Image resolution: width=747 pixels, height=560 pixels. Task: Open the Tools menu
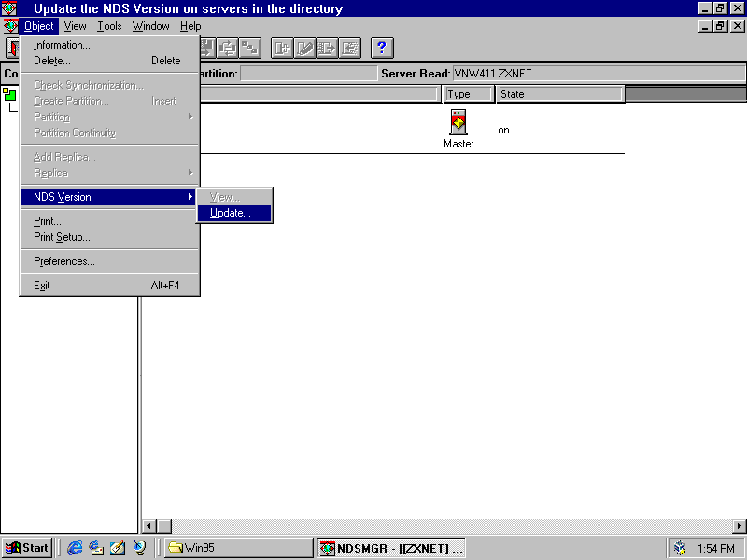(x=109, y=26)
